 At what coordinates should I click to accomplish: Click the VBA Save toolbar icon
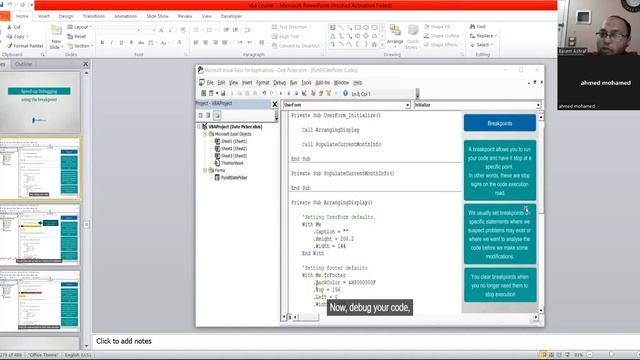223,93
